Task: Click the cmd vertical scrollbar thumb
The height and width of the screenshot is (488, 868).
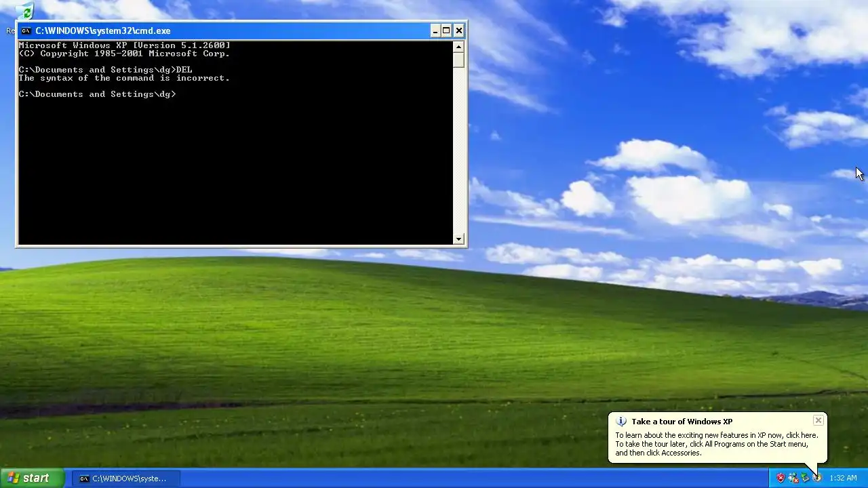Action: click(x=459, y=60)
